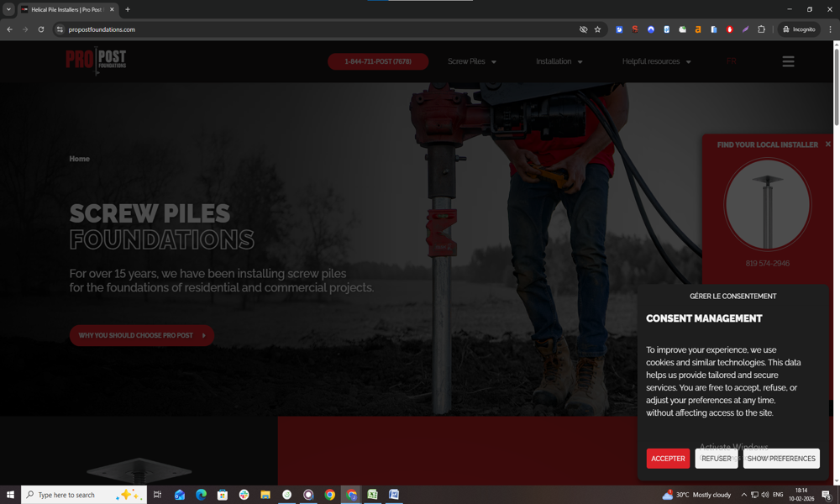Open Chrome's three-dot menu
Viewport: 840px width, 504px height.
(x=830, y=29)
